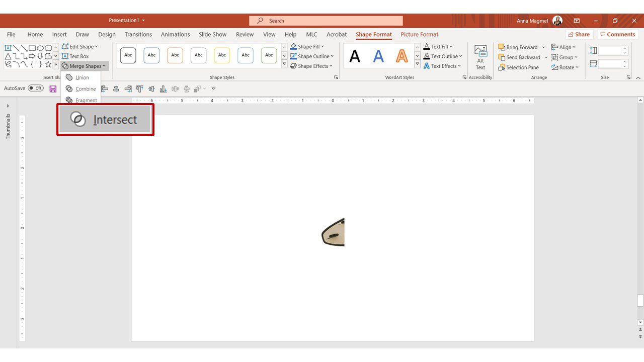Open the Animations ribbon tab

175,34
